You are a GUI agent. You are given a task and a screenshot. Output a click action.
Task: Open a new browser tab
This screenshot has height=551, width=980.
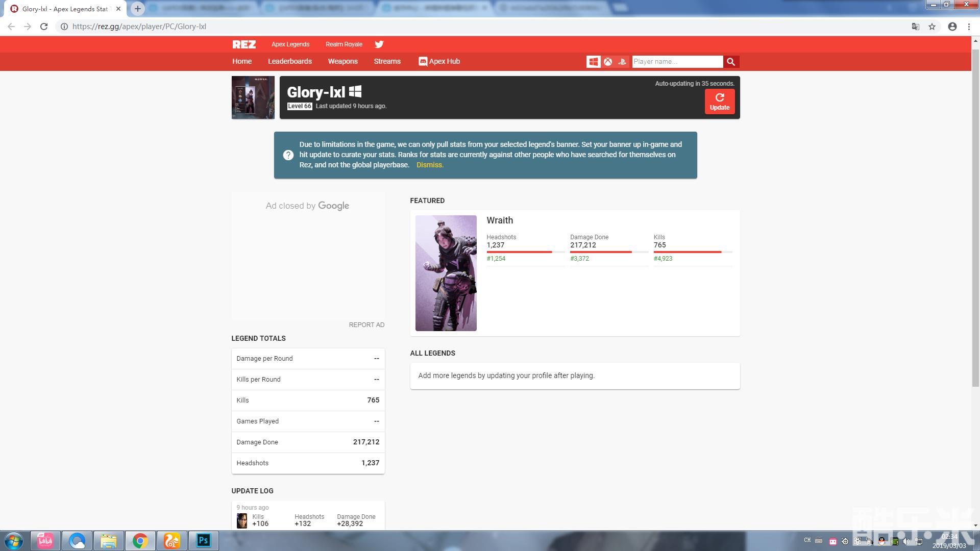(137, 9)
